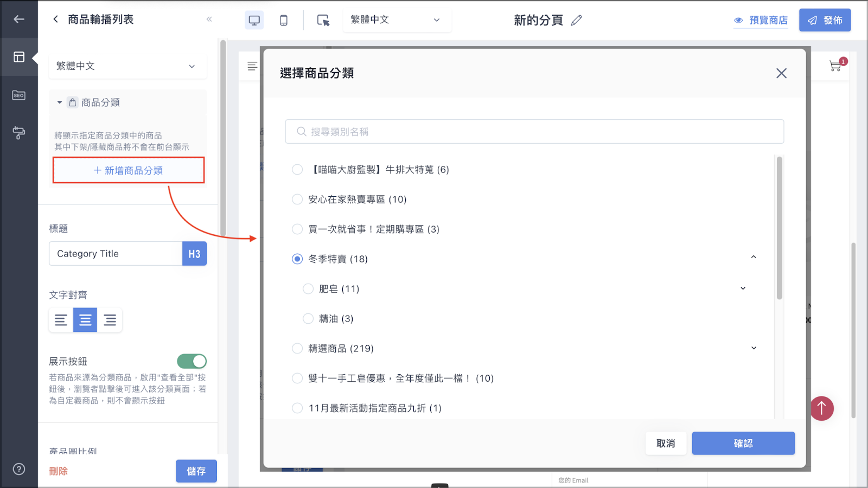Activate the element selector cursor icon

pyautogui.click(x=323, y=20)
